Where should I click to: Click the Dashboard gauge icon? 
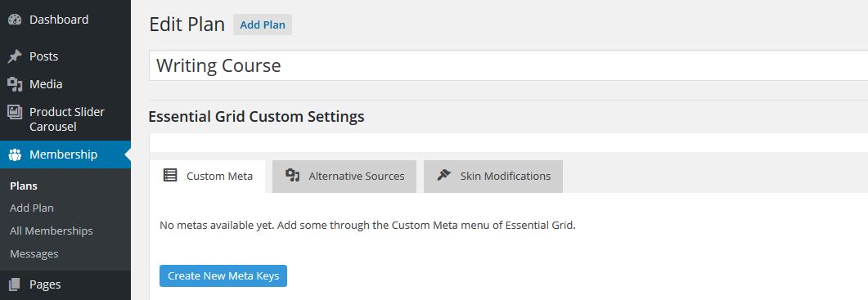(x=15, y=20)
